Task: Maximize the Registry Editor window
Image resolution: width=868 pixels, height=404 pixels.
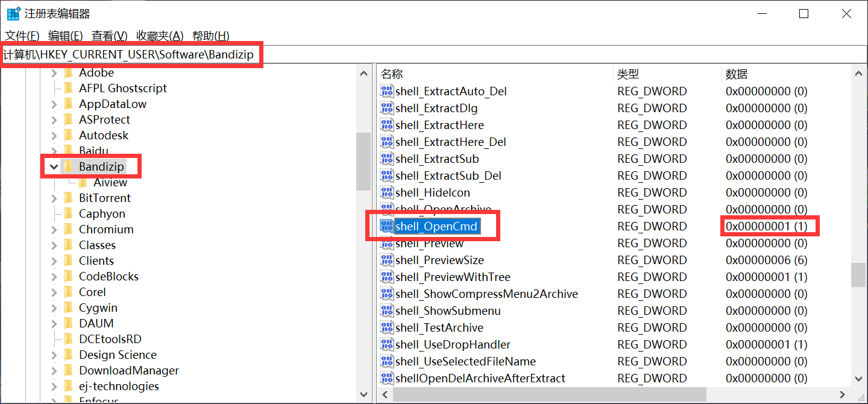Action: (x=804, y=14)
